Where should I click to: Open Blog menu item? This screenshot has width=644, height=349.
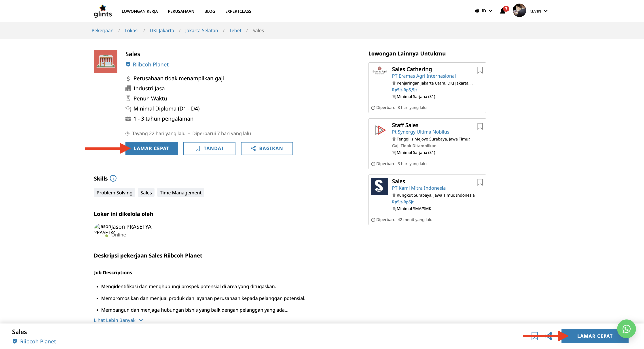[x=210, y=11]
